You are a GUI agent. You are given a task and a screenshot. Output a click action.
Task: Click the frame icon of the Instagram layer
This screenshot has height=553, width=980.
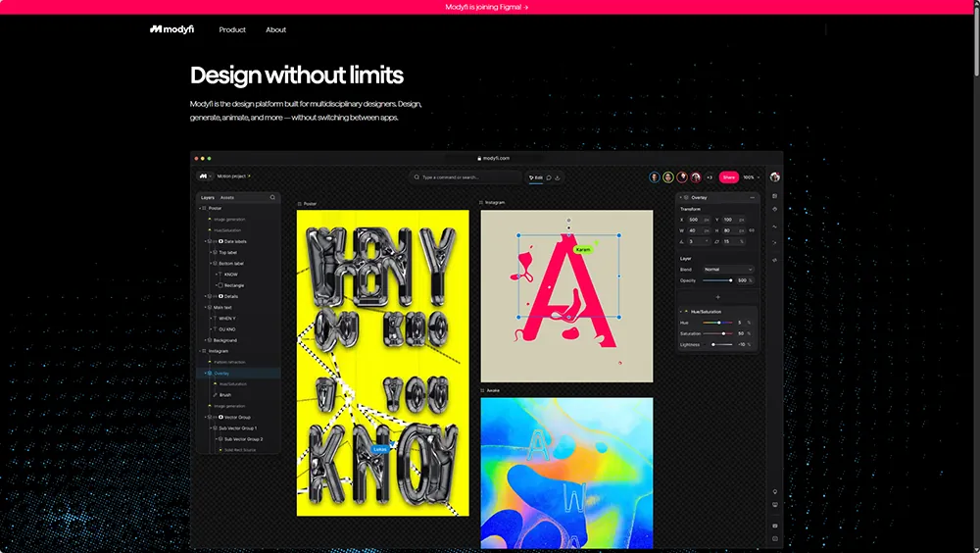click(x=204, y=351)
